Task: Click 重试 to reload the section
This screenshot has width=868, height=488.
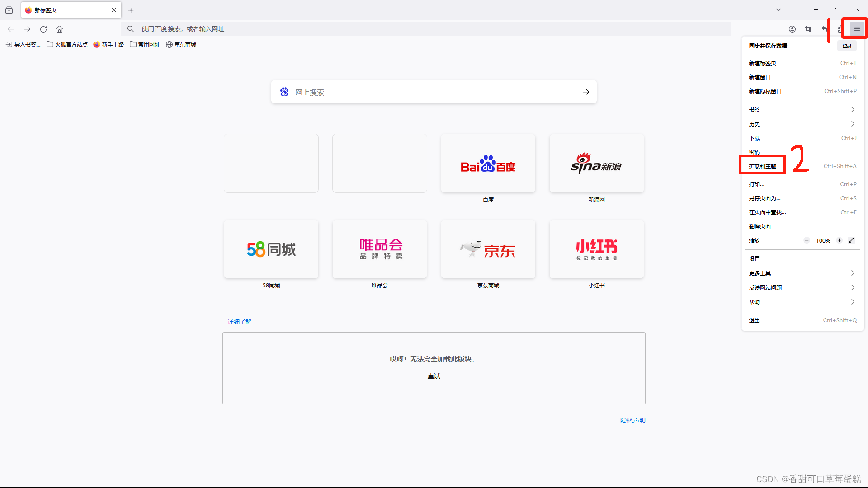Action: 434,376
